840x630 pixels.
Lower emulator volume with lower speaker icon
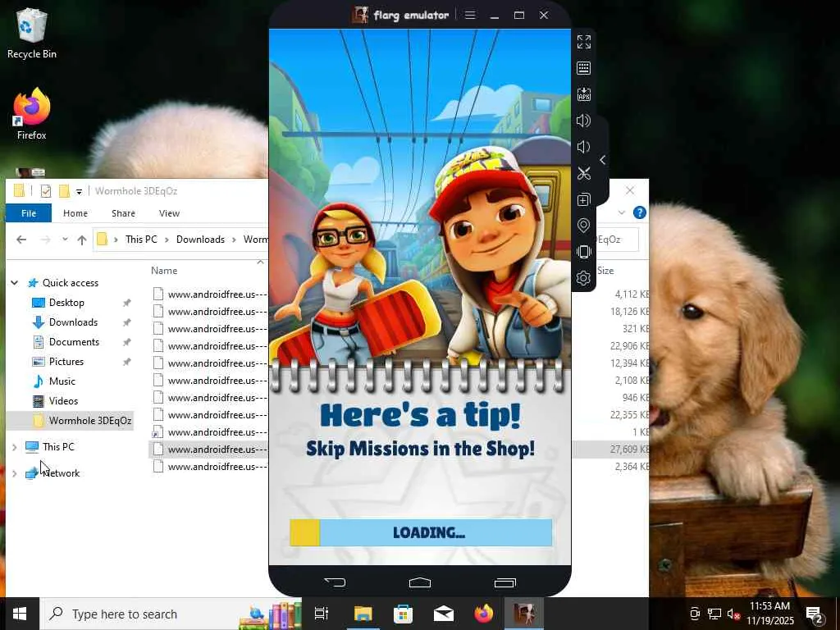(x=583, y=147)
